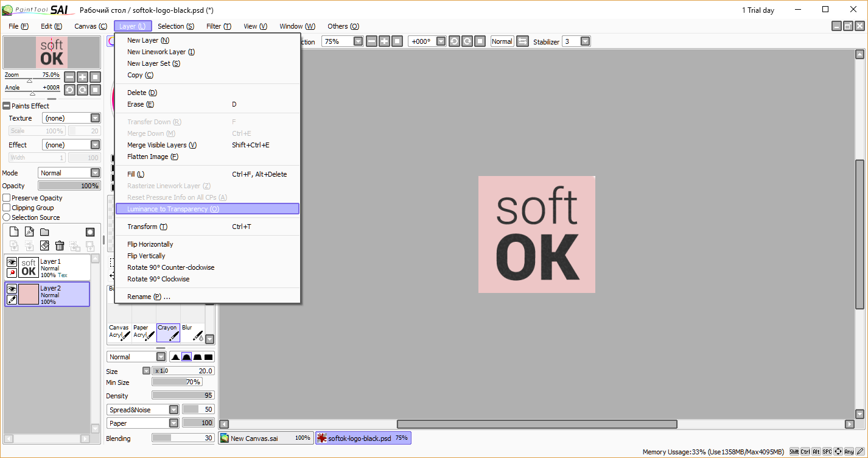Collapse the Paints Effect section
Image resolution: width=868 pixels, height=458 pixels.
pos(7,106)
